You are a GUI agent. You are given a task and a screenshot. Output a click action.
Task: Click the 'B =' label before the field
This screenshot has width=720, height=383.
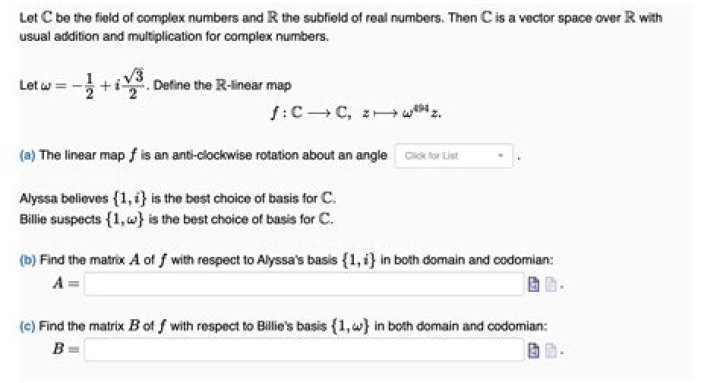tap(66, 349)
